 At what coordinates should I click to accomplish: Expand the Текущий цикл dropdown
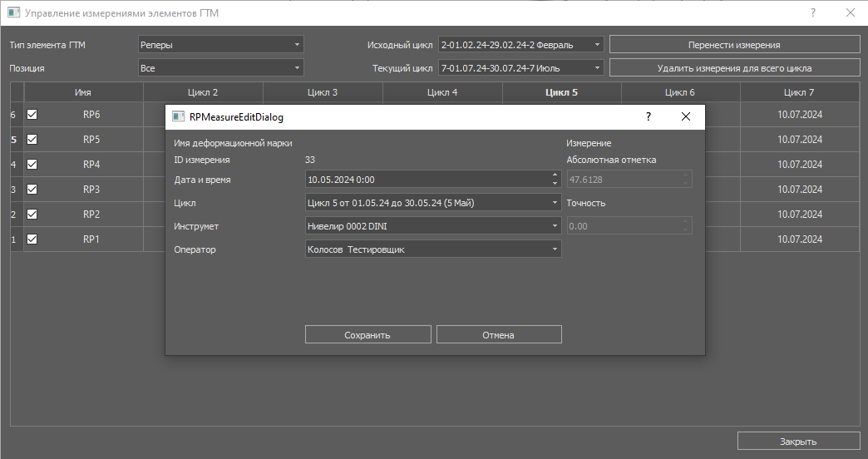520,68
